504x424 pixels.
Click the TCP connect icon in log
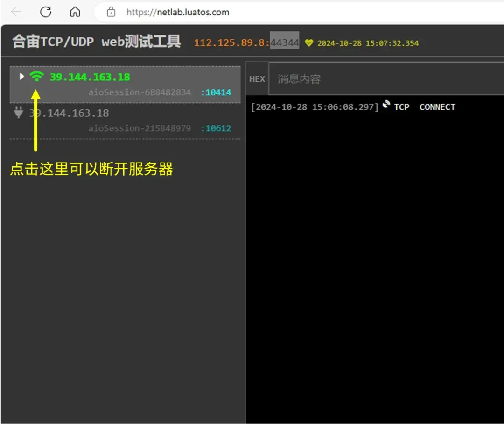point(386,105)
